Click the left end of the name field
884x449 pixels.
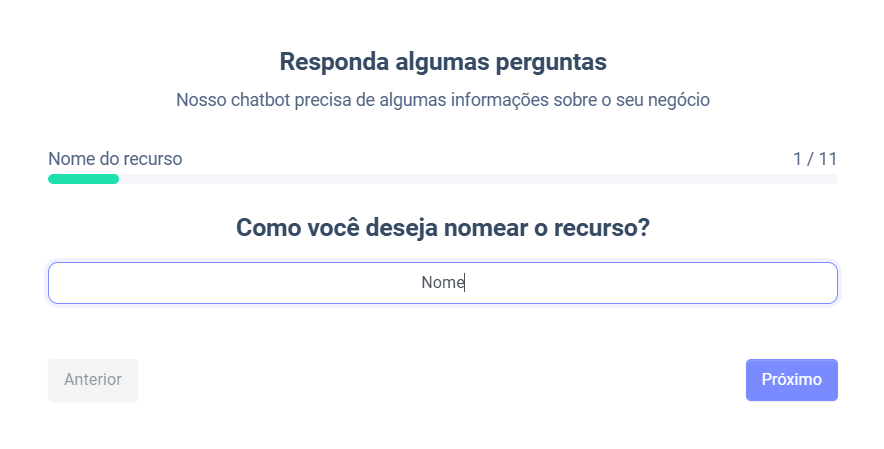(70, 283)
